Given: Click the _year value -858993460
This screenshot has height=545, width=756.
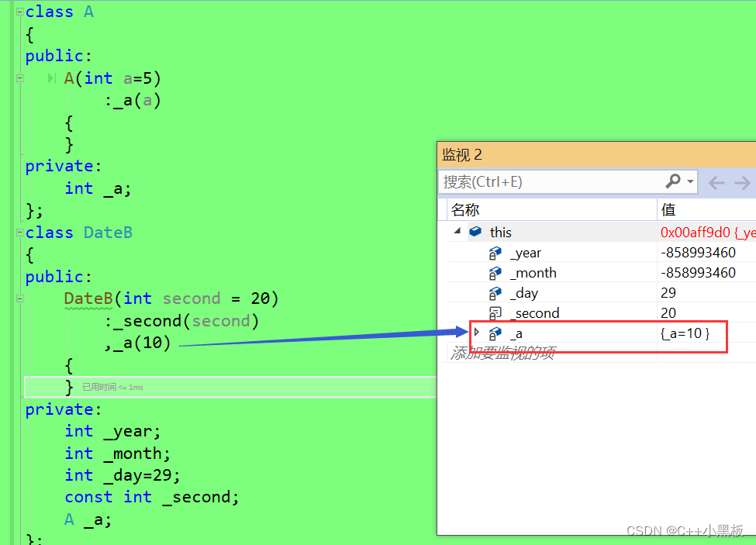Looking at the screenshot, I should (x=698, y=253).
